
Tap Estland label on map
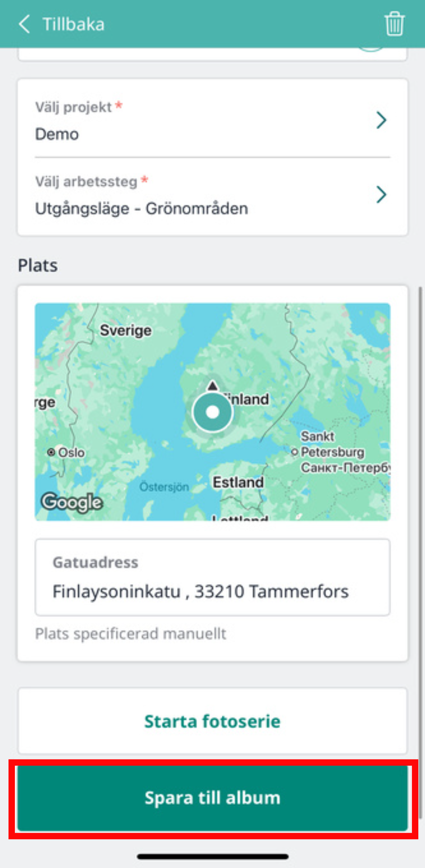pyautogui.click(x=238, y=482)
